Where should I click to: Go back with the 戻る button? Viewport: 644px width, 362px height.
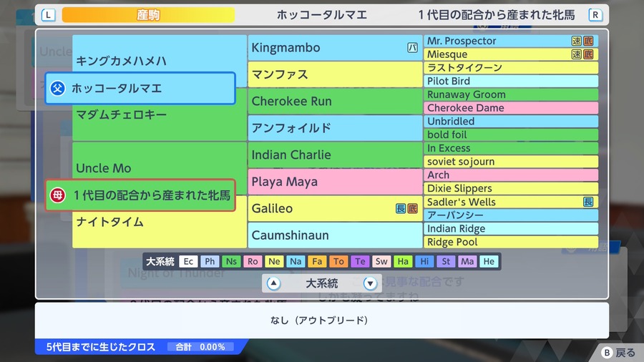[x=618, y=353]
